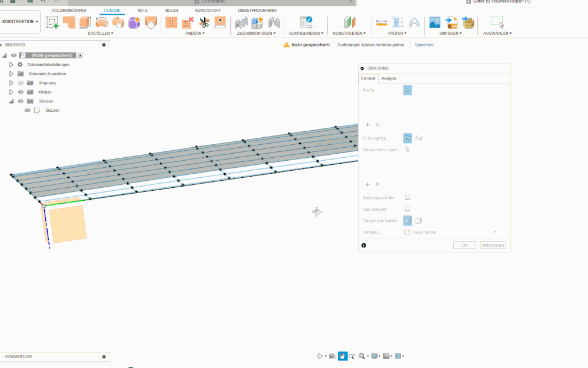Expand the Körper tree node
The width and height of the screenshot is (588, 368).
pyautogui.click(x=11, y=92)
